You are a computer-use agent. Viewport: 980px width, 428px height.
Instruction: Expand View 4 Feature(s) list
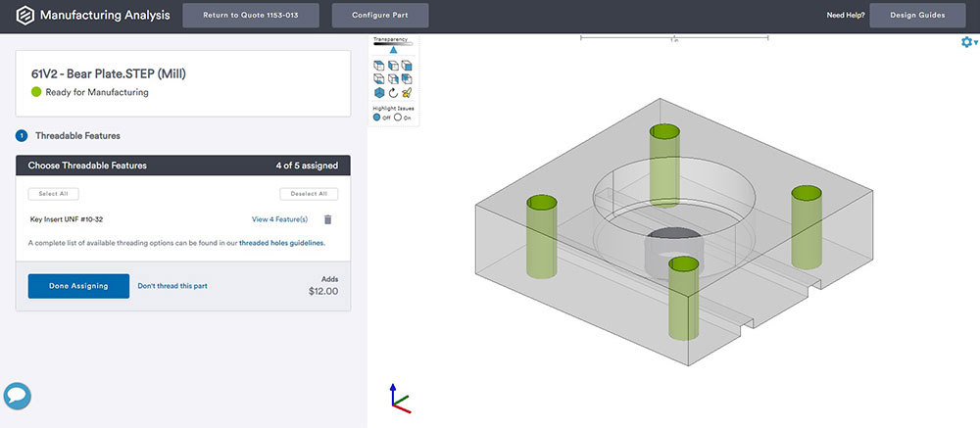(279, 219)
